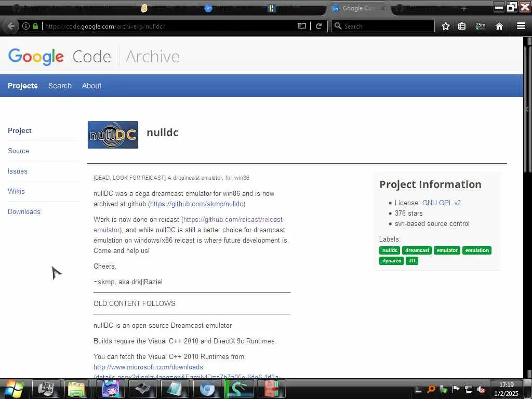Switch to the tab with blue hexagon icon
Screen dimensions: 532x399
click(x=208, y=8)
